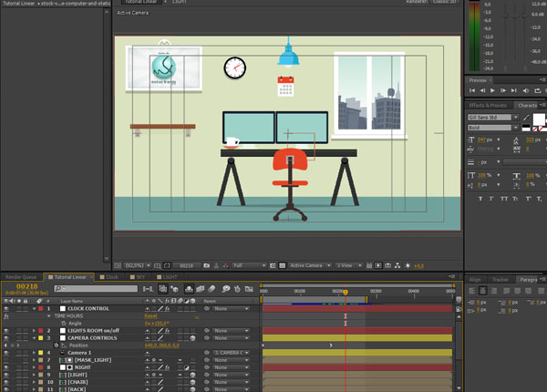Open the graph editor in timeline
547x392 pixels.
click(x=249, y=289)
